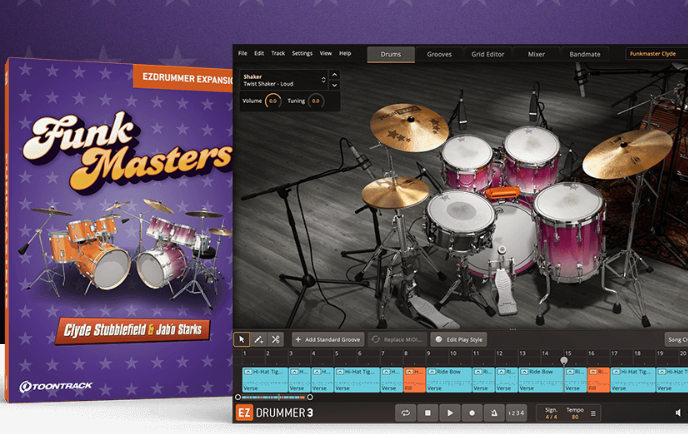Image resolution: width=688 pixels, height=434 pixels.
Task: Switch to the Mixer tab
Action: [536, 54]
